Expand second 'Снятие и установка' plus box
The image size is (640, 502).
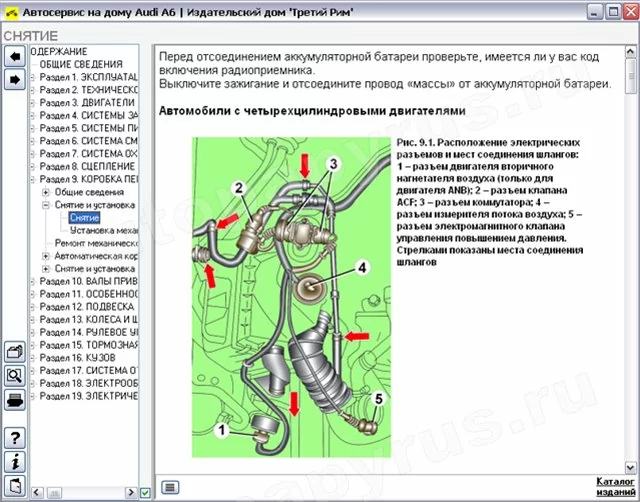coord(46,269)
